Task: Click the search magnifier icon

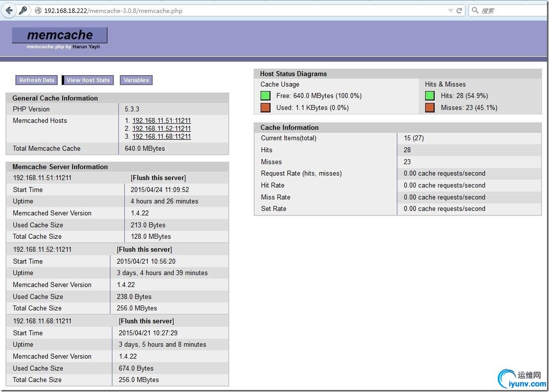Action: (475, 10)
